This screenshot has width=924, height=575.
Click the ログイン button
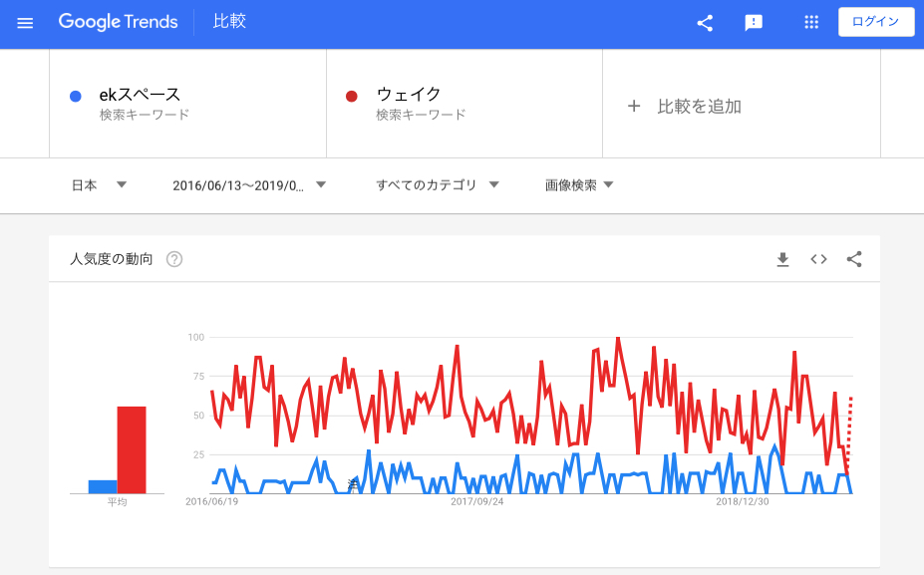click(x=876, y=22)
